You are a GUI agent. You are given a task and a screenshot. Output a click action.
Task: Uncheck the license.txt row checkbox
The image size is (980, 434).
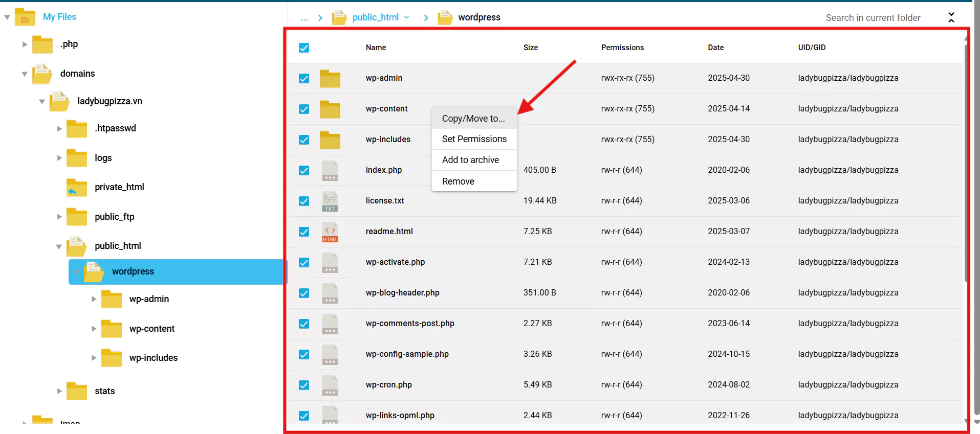point(304,201)
